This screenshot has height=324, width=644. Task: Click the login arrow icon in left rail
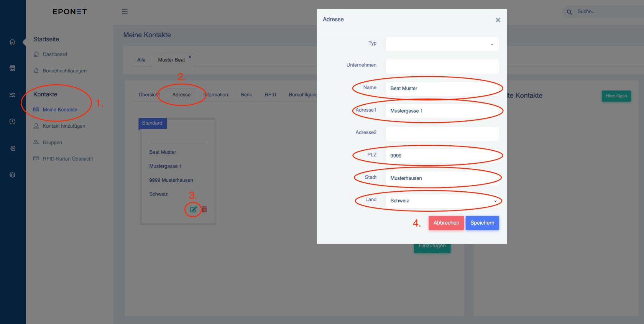12,148
